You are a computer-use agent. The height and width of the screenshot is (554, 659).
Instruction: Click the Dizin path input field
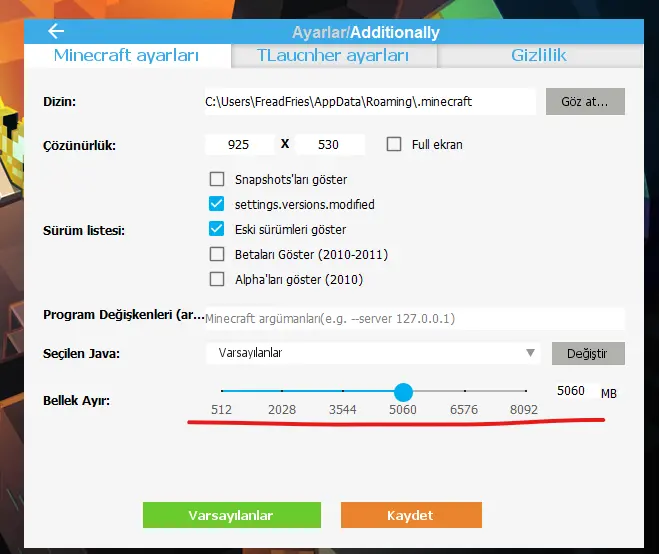pyautogui.click(x=370, y=102)
